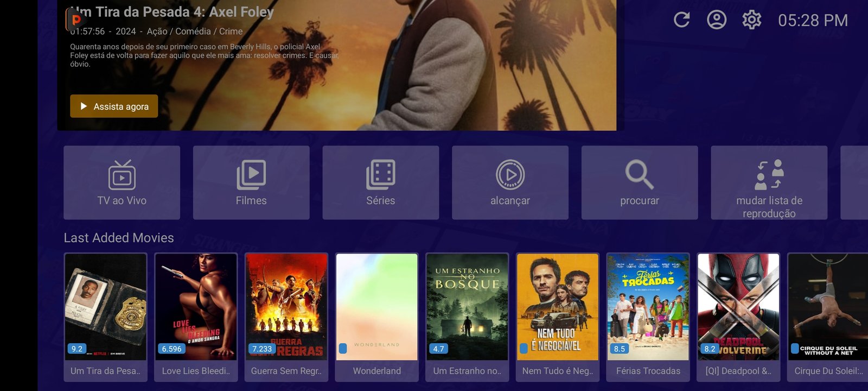Select the Deadpool & Wolverine poster
868x391 pixels.
[738, 307]
